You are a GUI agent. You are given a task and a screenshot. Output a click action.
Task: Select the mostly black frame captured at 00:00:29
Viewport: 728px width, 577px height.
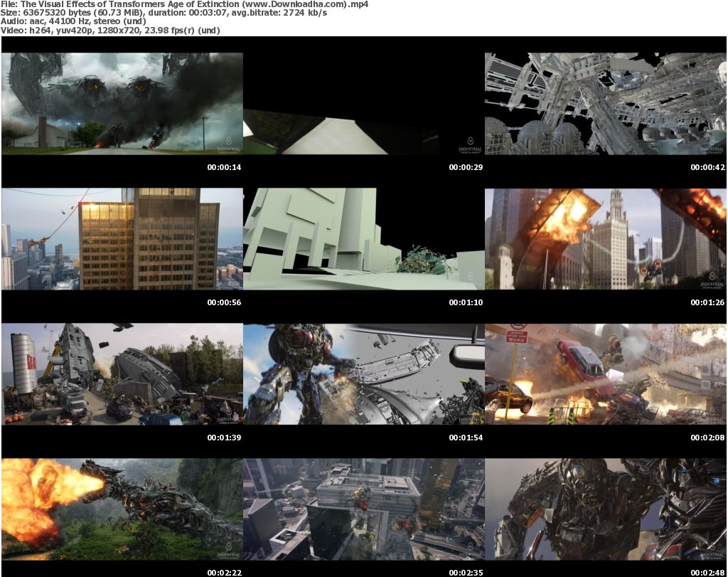[363, 104]
